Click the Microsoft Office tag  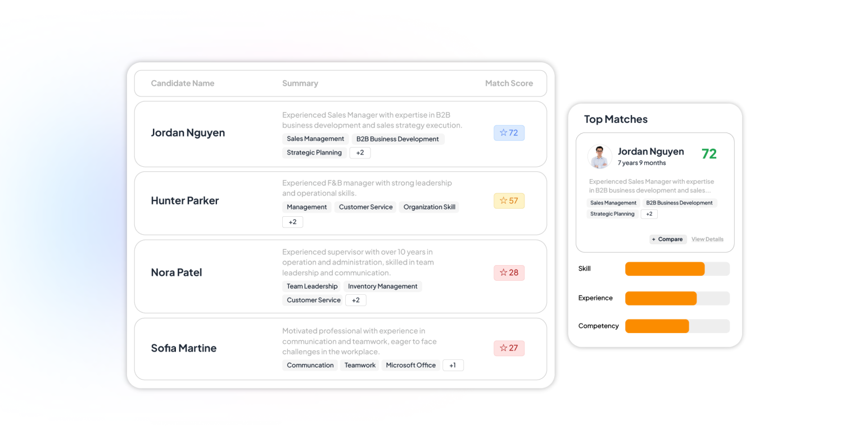411,365
